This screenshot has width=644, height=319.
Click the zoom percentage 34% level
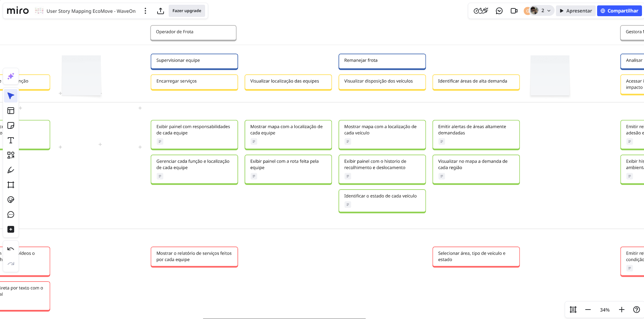[x=605, y=310]
